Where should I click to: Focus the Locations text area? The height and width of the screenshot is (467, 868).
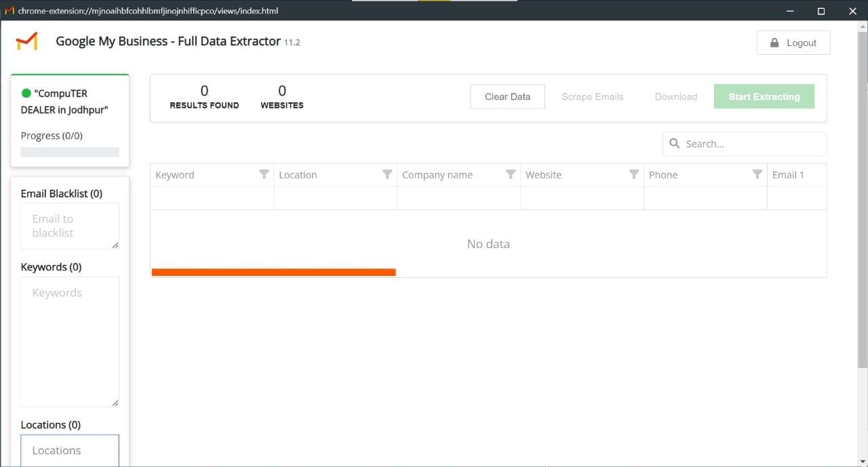pyautogui.click(x=70, y=450)
